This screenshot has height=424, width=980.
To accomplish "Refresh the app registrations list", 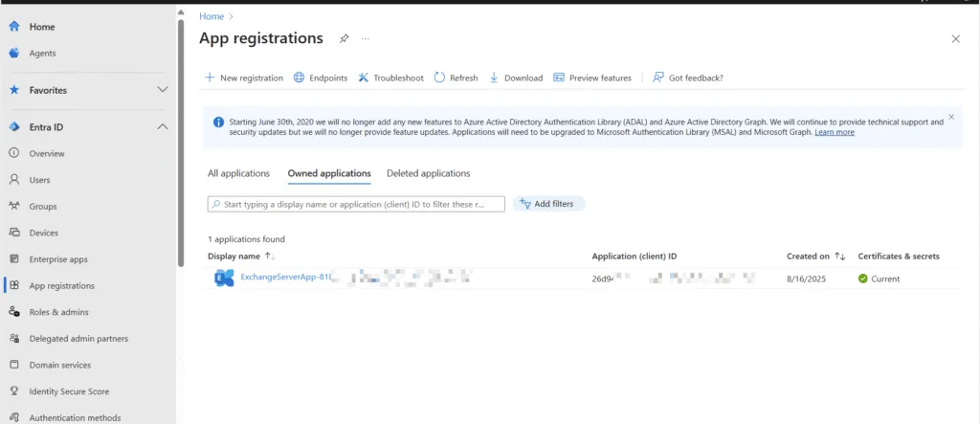I will coord(456,78).
